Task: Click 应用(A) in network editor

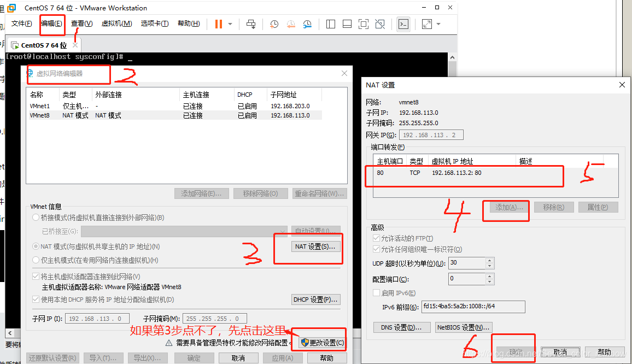Action: [x=283, y=358]
